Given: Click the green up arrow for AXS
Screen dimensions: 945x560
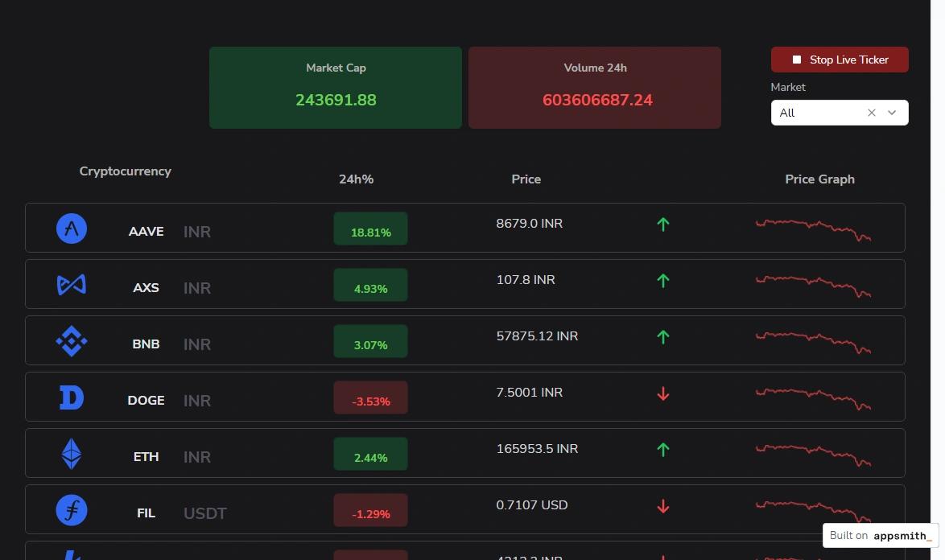Looking at the screenshot, I should (663, 281).
